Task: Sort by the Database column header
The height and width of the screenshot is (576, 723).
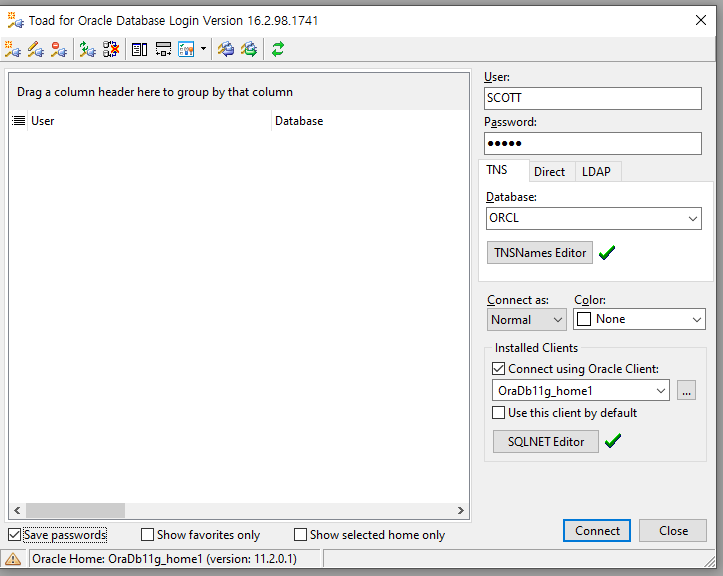Action: click(x=370, y=121)
